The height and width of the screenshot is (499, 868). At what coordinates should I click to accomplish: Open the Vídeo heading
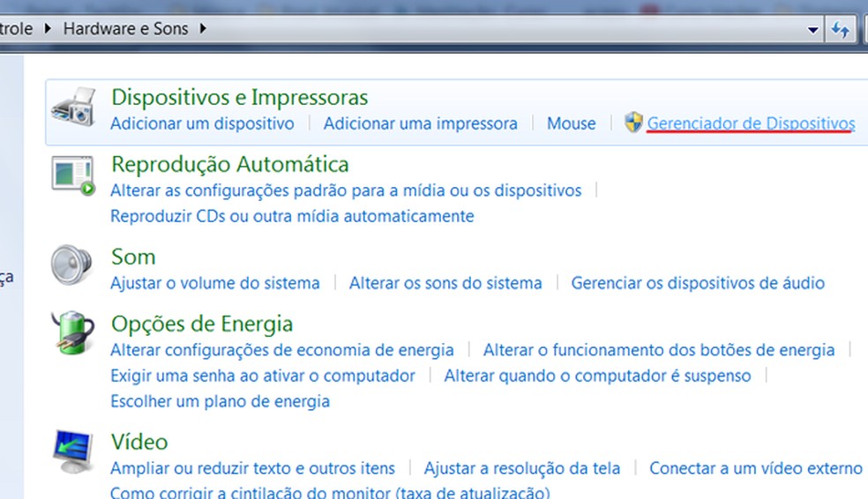point(139,442)
